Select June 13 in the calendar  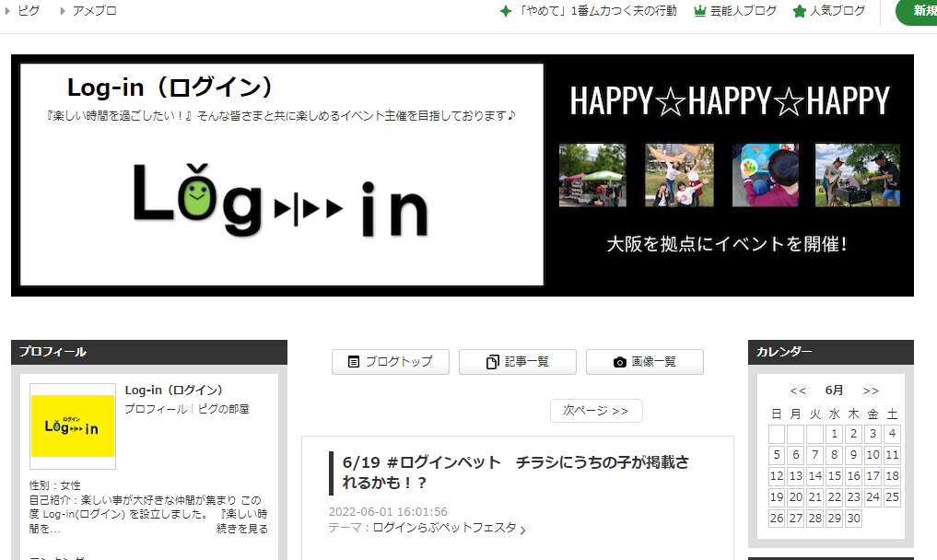coord(795,476)
